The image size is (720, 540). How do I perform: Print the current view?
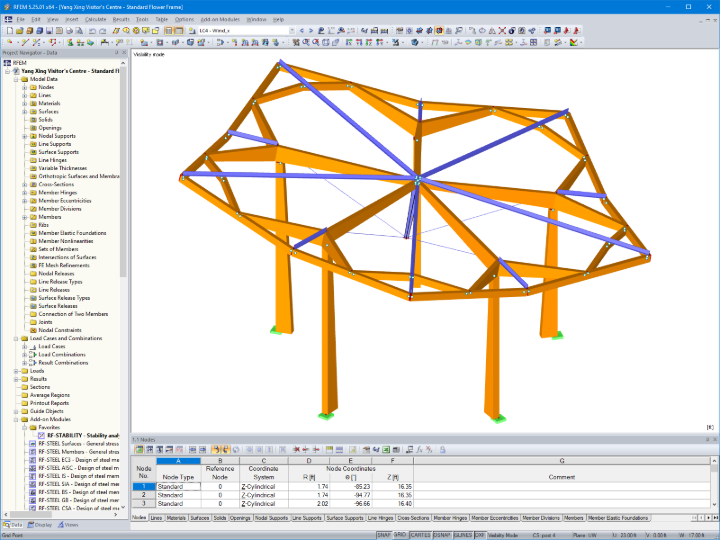click(69, 31)
